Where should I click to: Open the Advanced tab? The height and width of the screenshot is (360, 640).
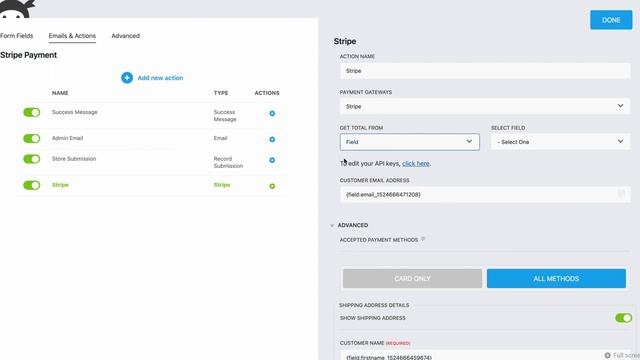[126, 36]
